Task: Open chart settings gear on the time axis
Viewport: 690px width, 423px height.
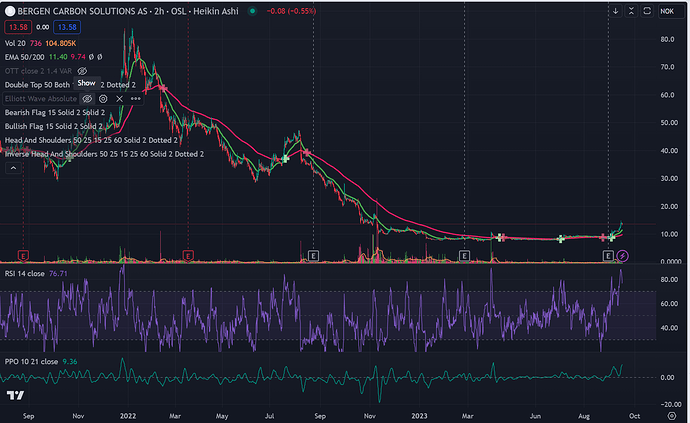Action: click(x=672, y=416)
